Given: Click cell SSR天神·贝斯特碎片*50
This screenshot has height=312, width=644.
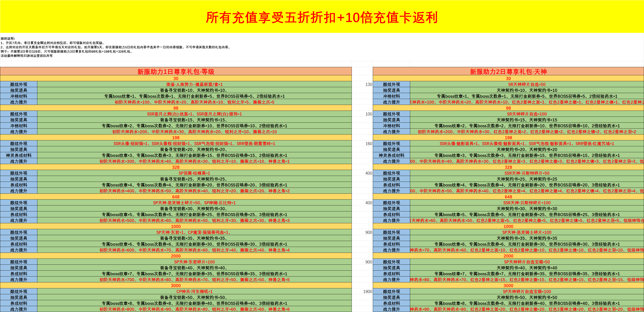Looking at the screenshot, I should point(527,173).
